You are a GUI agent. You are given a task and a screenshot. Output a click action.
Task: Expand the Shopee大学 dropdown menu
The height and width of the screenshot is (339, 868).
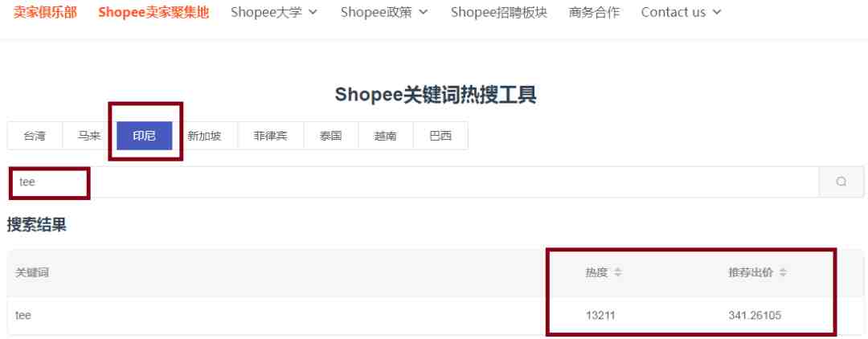click(x=274, y=12)
